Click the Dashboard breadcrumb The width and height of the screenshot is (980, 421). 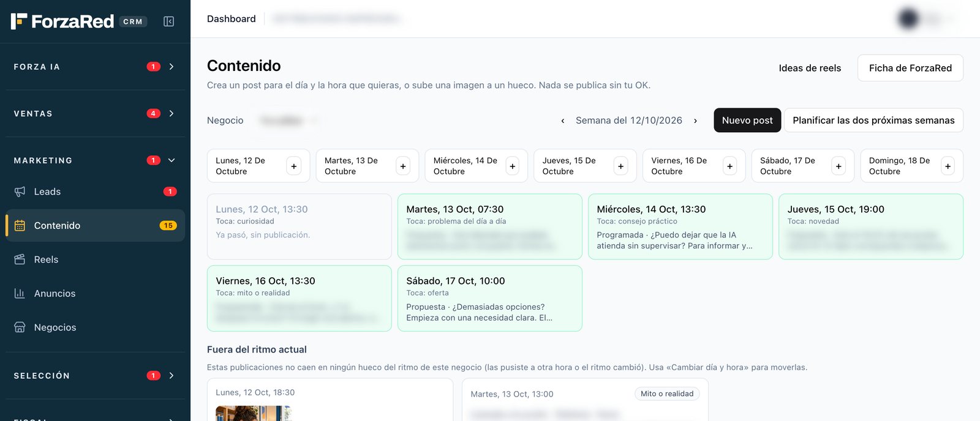232,19
